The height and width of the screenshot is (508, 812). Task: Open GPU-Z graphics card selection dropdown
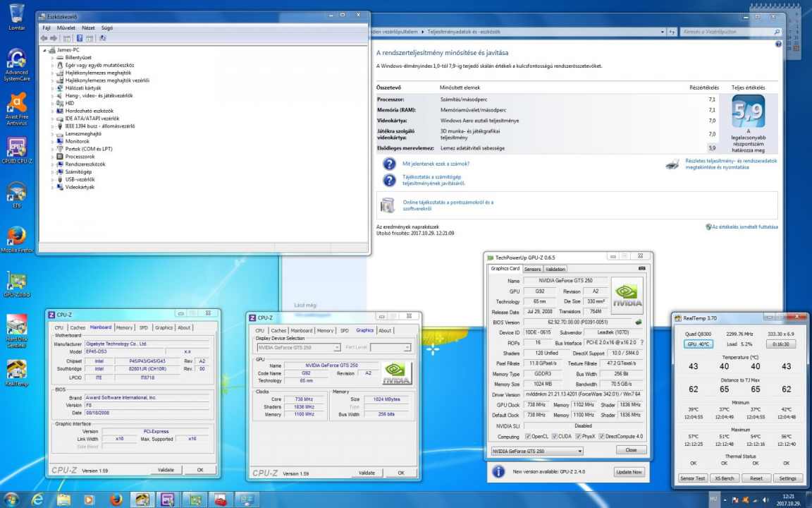click(x=536, y=451)
